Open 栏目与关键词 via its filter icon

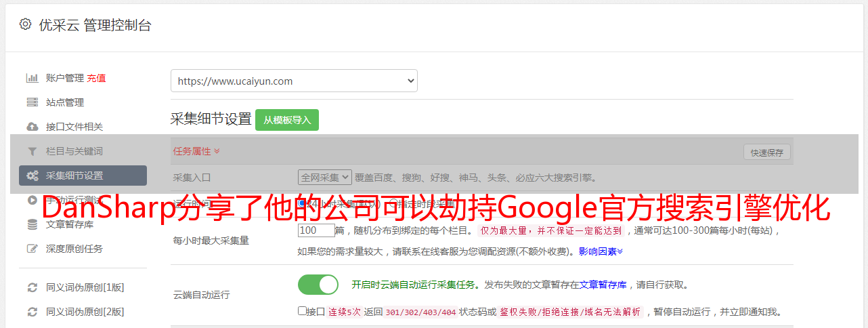[32, 151]
